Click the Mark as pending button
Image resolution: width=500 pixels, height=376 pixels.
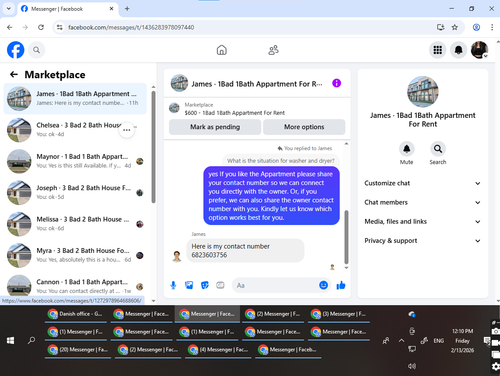(215, 127)
